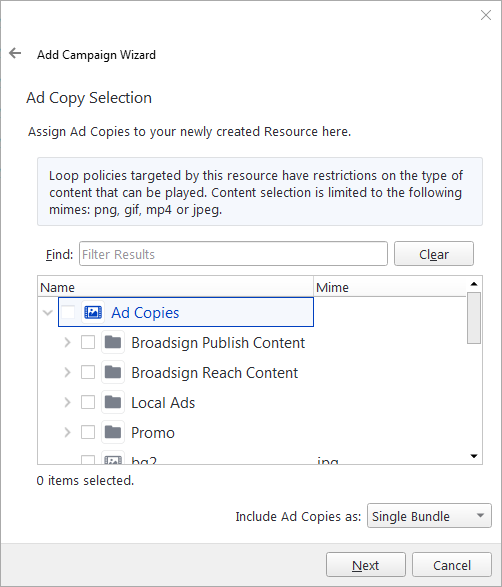Viewport: 502px width, 587px height.
Task: Click the Local Ads folder icon
Action: click(x=113, y=402)
